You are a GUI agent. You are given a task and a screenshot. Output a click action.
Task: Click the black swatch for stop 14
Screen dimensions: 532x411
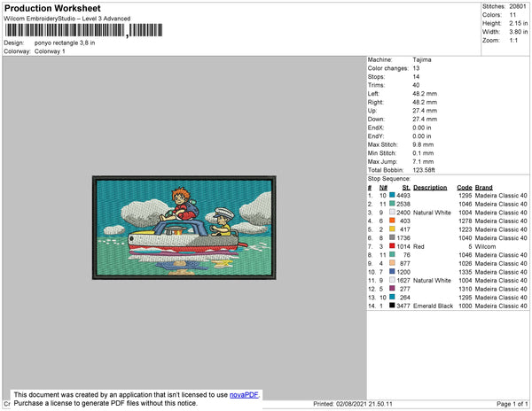[392, 306]
